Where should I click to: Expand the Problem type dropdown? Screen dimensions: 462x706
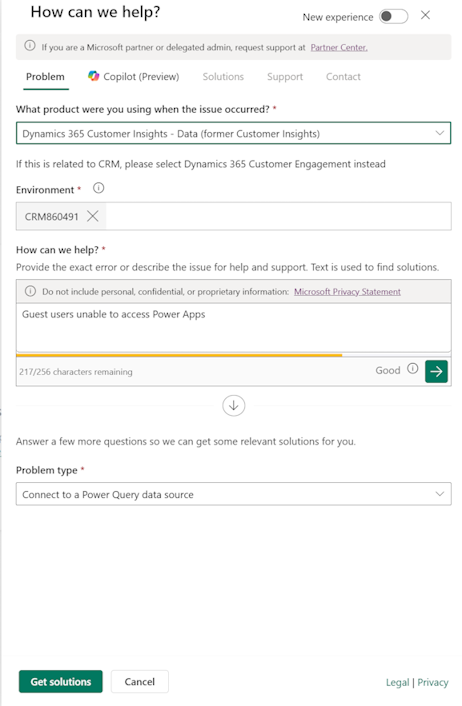pos(233,494)
